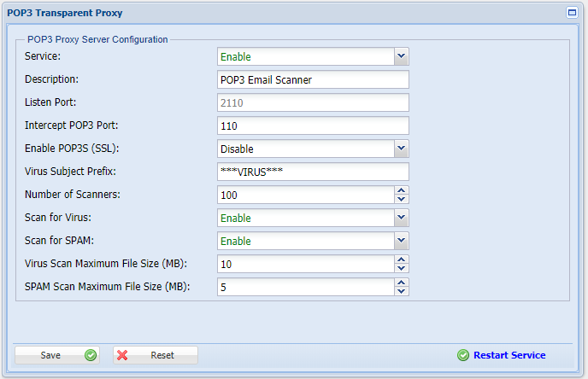This screenshot has height=379, width=588.
Task: Expand the Enable POP3S (SSL) dropdown
Action: [x=402, y=149]
